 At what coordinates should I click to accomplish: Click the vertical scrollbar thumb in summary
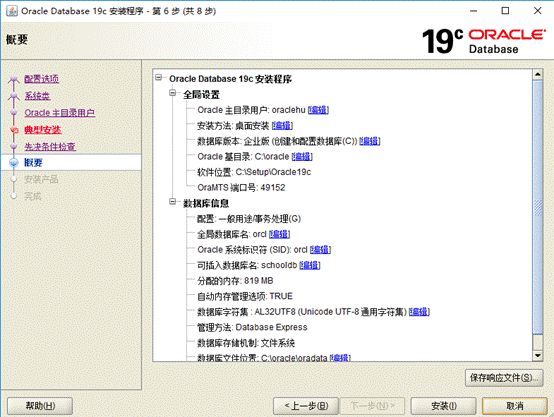(x=537, y=207)
